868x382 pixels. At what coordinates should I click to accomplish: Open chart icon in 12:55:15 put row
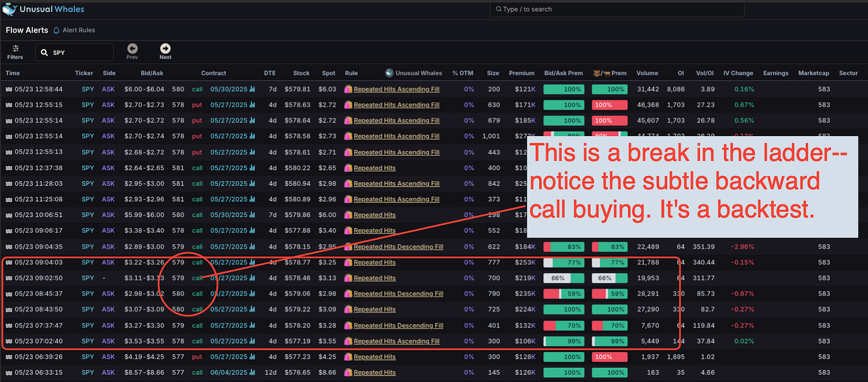coord(252,104)
